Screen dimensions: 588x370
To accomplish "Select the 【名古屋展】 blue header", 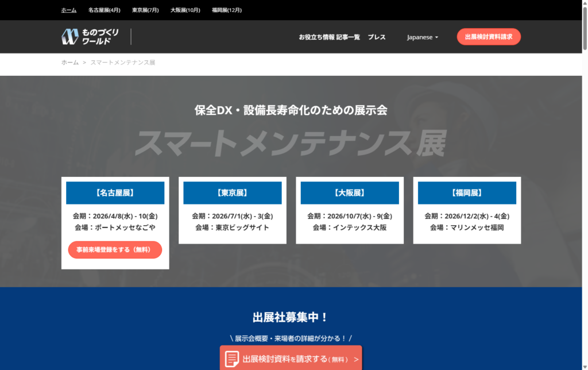I will tap(115, 193).
